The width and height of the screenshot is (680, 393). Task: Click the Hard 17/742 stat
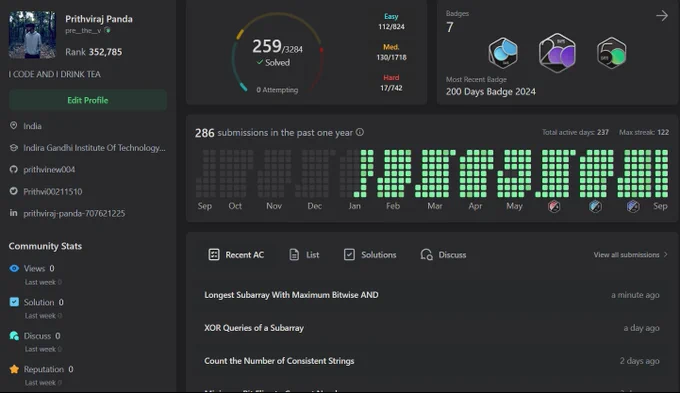[391, 83]
